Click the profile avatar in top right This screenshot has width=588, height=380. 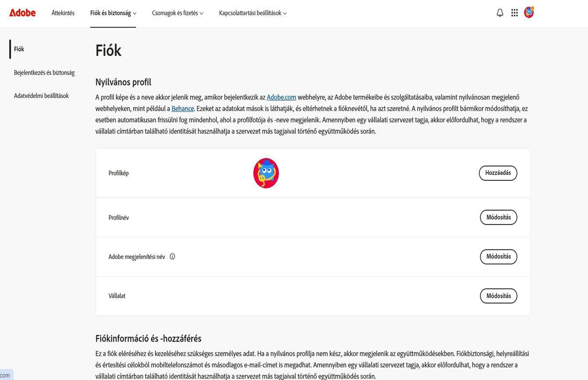[529, 12]
